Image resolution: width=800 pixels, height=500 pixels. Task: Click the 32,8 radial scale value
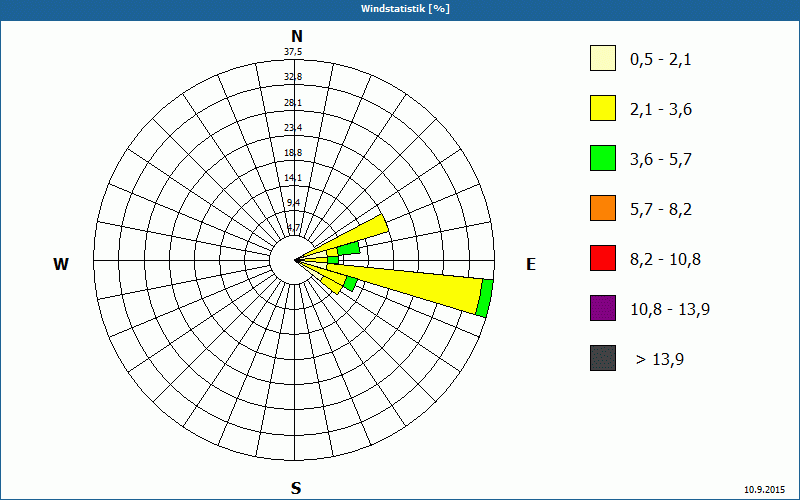(293, 77)
